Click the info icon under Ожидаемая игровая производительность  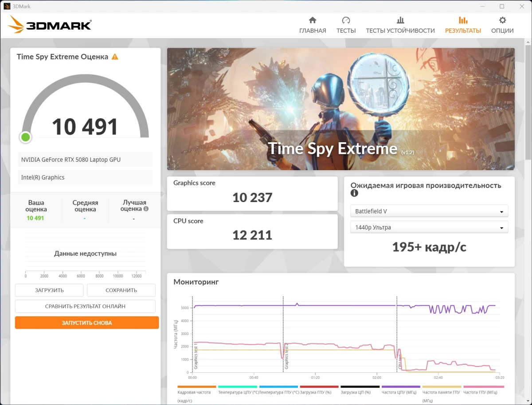(x=354, y=193)
